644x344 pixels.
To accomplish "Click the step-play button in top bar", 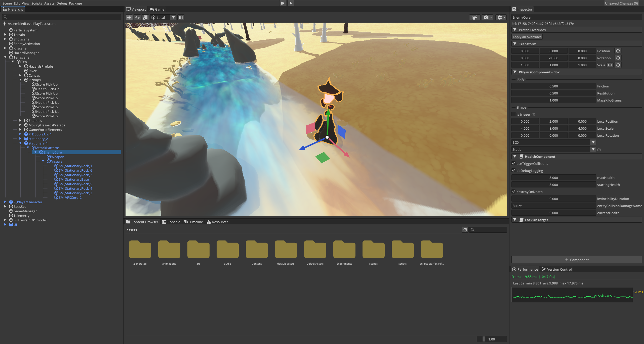I will (283, 3).
